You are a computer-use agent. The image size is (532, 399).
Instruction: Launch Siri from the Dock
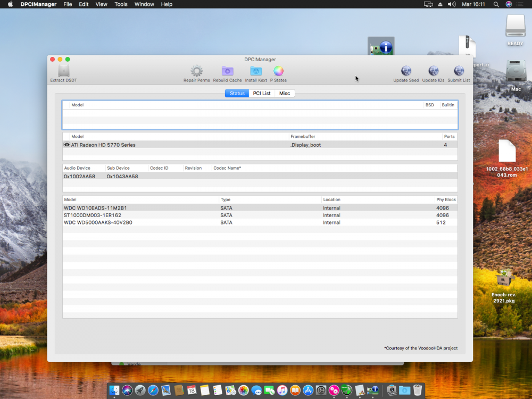point(127,390)
